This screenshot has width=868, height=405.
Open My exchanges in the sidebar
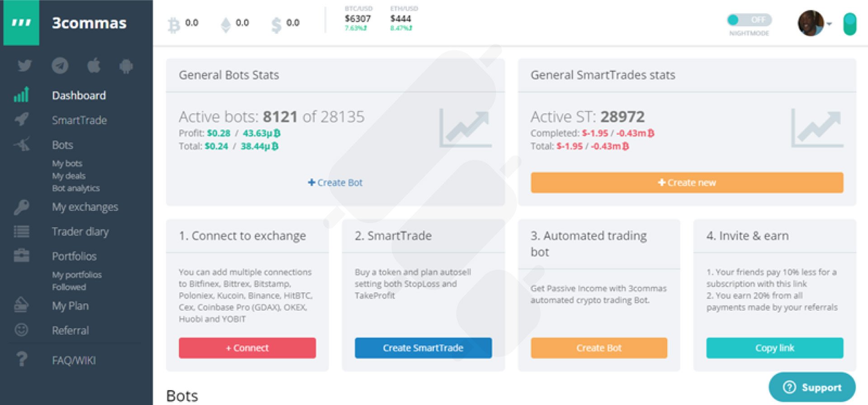point(85,207)
